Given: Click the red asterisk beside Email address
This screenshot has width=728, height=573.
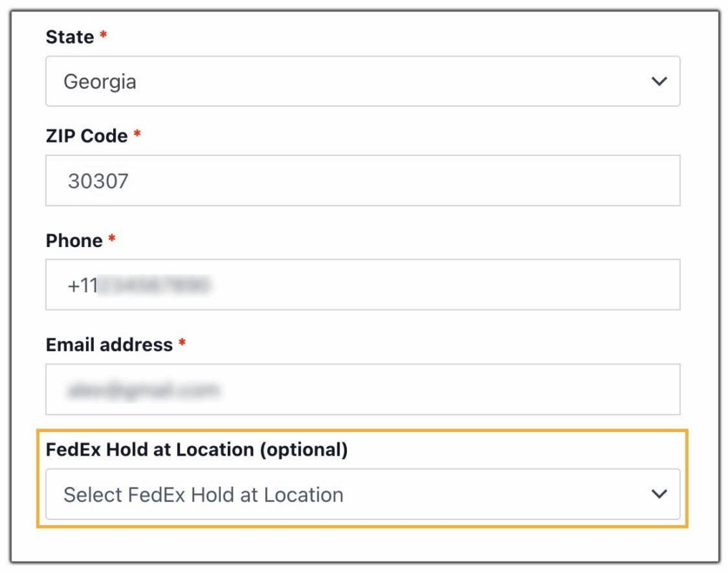Looking at the screenshot, I should [182, 343].
